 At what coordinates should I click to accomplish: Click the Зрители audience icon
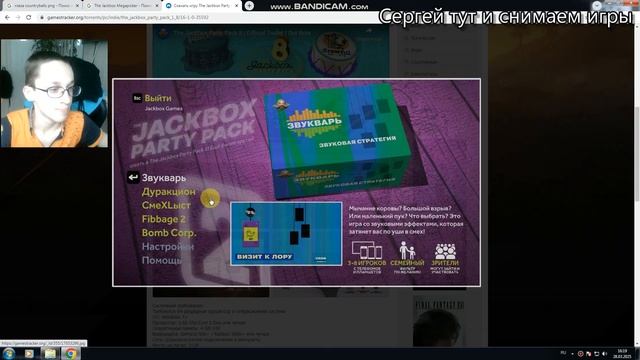445,251
